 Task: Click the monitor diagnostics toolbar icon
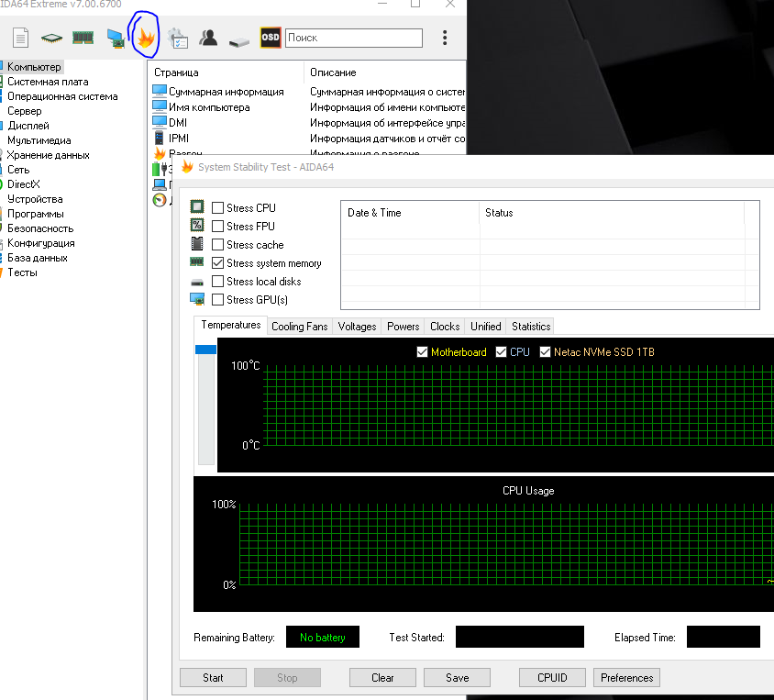click(x=116, y=39)
